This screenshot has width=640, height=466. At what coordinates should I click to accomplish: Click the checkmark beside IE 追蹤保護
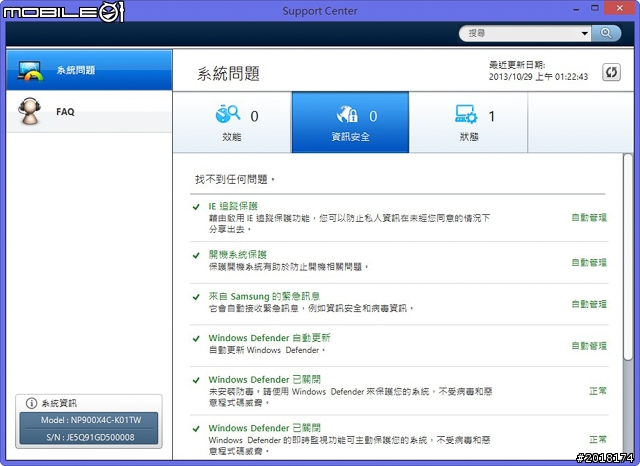coord(196,207)
